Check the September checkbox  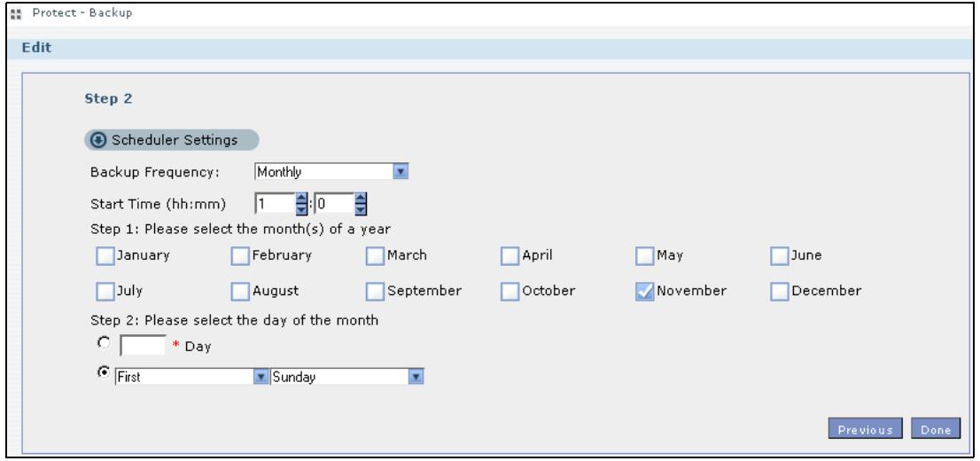pyautogui.click(x=375, y=292)
